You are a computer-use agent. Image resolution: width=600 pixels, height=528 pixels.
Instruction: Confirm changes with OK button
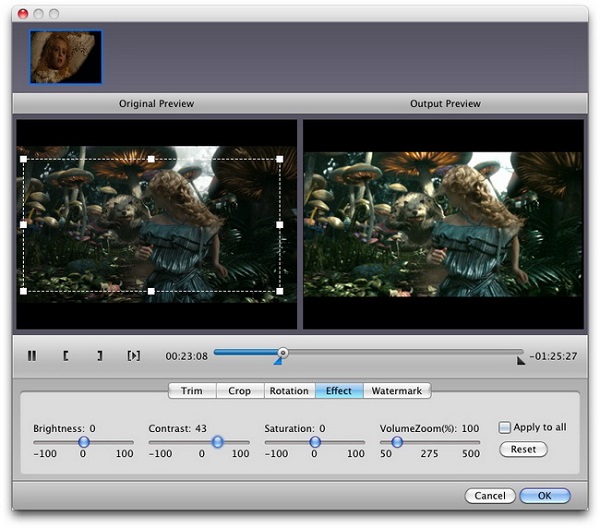[545, 496]
